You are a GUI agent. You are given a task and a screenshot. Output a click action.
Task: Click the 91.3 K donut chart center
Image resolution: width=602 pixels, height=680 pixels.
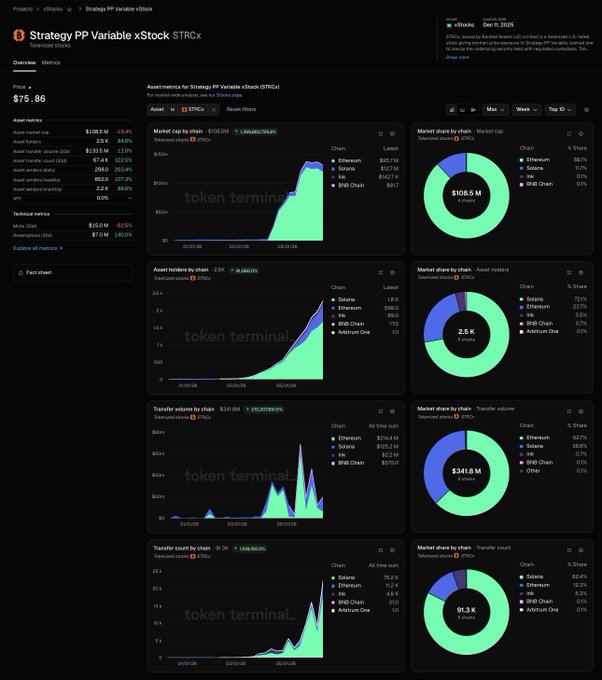[x=466, y=612]
